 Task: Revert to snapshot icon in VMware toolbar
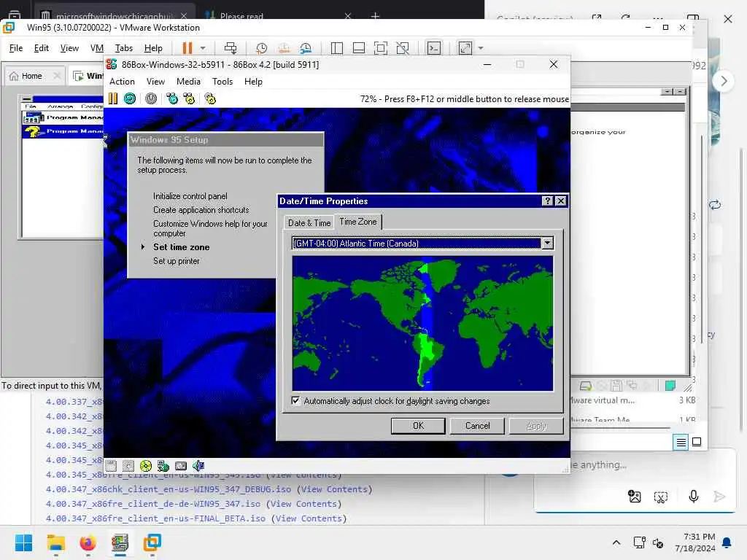pos(284,47)
